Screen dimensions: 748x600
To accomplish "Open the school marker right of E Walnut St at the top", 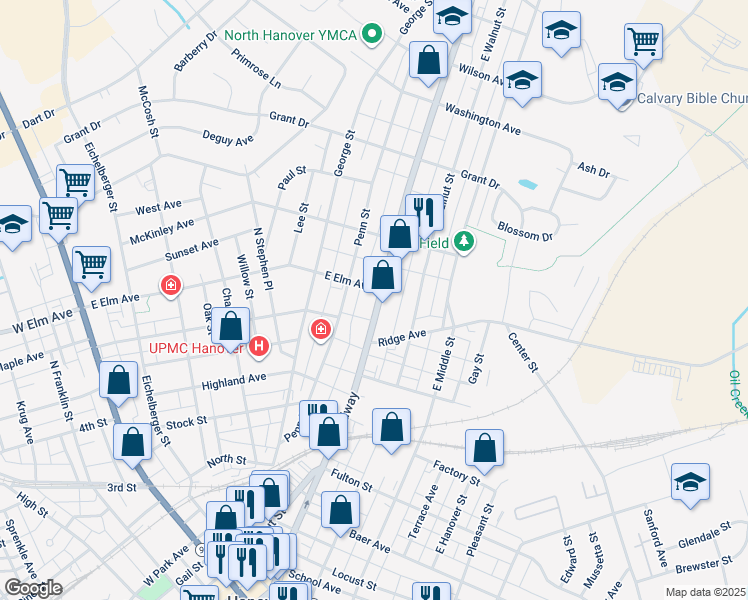I will [x=561, y=32].
